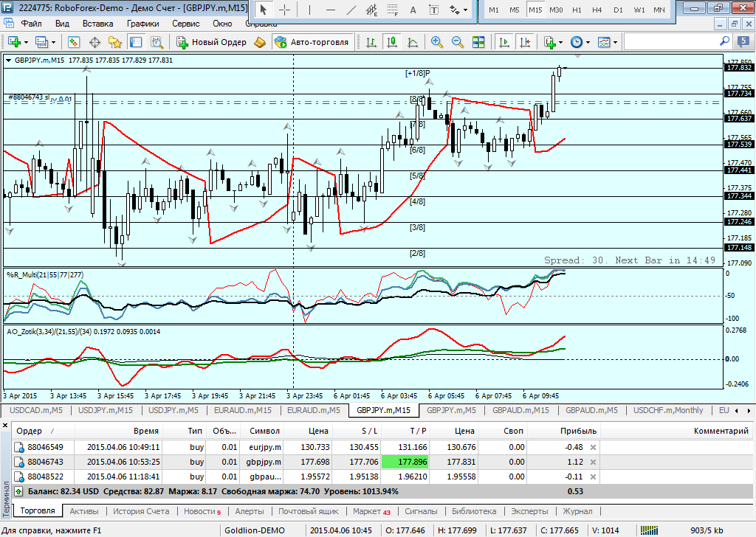This screenshot has height=537, width=756.
Task: Draw a vertical line tool
Action: tap(309, 10)
